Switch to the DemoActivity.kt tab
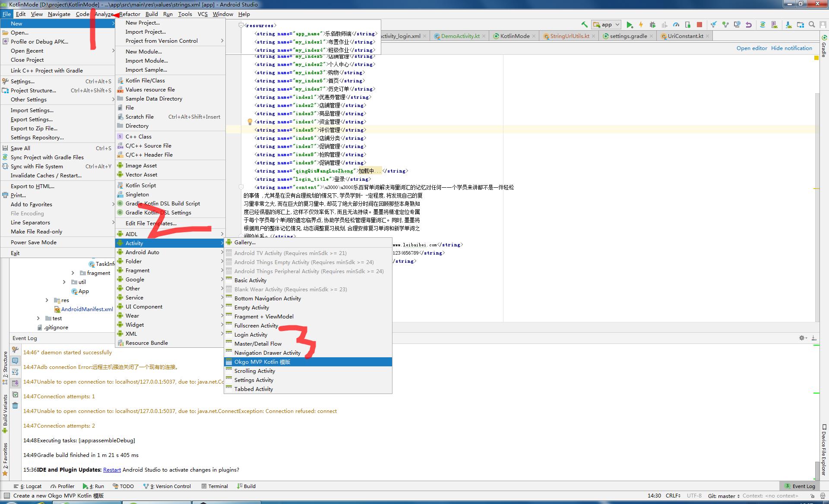This screenshot has width=829, height=504. point(460,36)
